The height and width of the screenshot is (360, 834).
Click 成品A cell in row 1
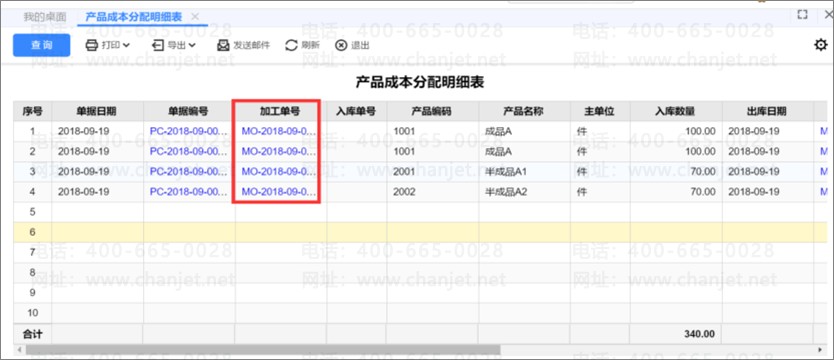tap(524, 131)
